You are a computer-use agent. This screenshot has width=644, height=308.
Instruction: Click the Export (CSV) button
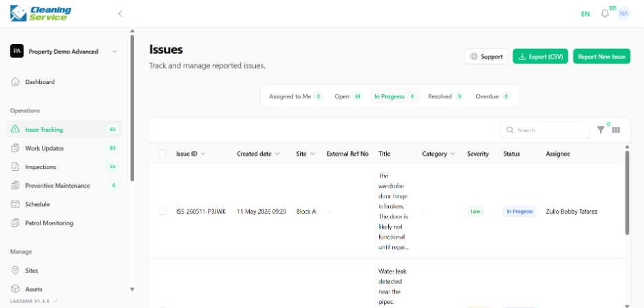tap(540, 57)
